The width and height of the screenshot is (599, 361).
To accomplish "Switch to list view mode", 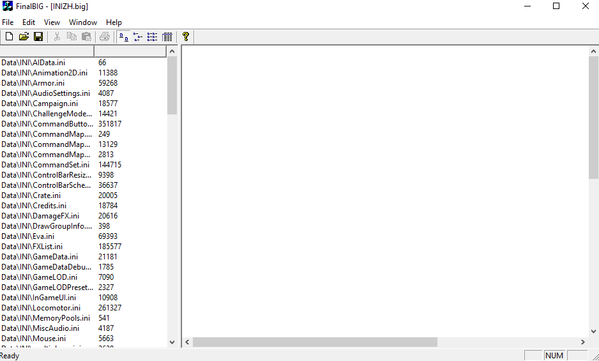I will [x=152, y=37].
